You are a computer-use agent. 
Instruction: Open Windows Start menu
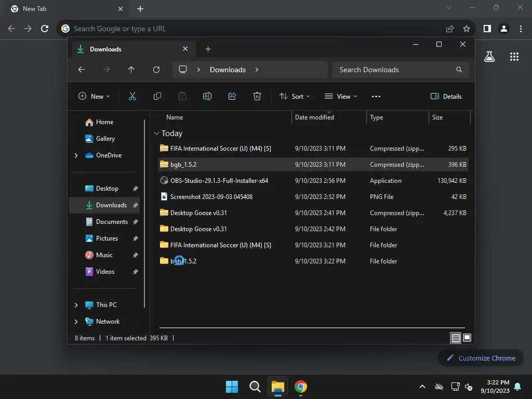pos(232,387)
